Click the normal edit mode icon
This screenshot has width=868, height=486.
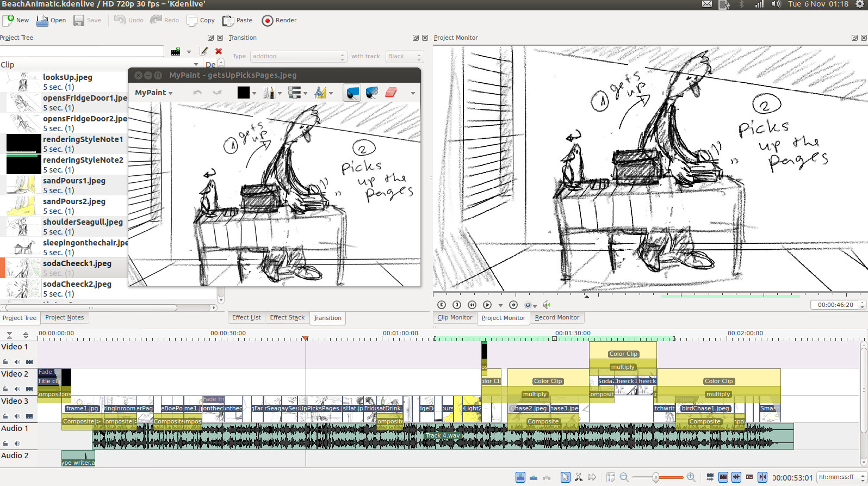tap(520, 477)
